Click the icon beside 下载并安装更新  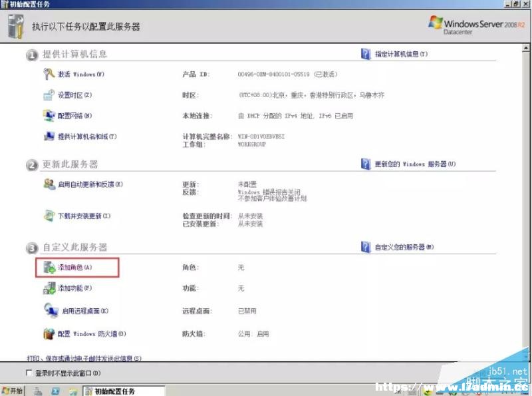pyautogui.click(x=49, y=216)
